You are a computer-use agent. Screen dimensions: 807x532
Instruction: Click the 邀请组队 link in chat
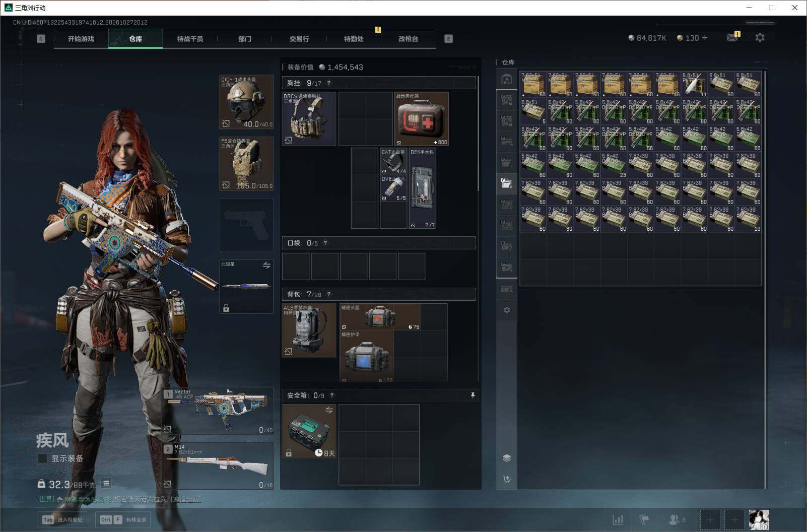point(186,499)
